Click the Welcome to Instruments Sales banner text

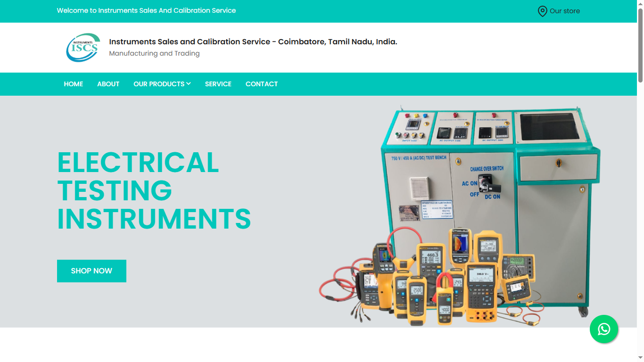click(146, 10)
